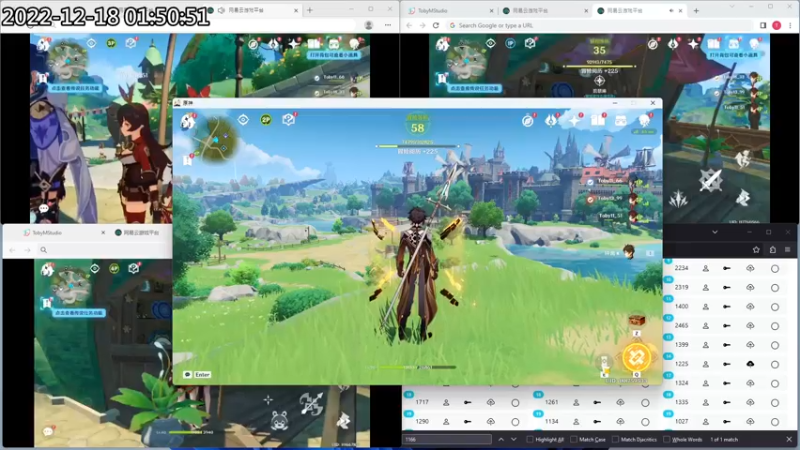The image size is (800, 450).
Task: Open Paimon menu in front game window
Action: pos(188,121)
